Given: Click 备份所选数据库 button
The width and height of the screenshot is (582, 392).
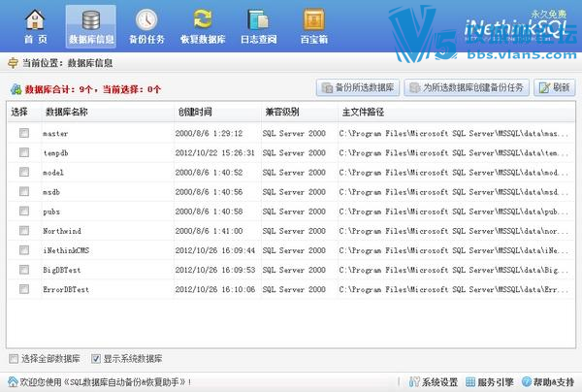Looking at the screenshot, I should pyautogui.click(x=358, y=87).
